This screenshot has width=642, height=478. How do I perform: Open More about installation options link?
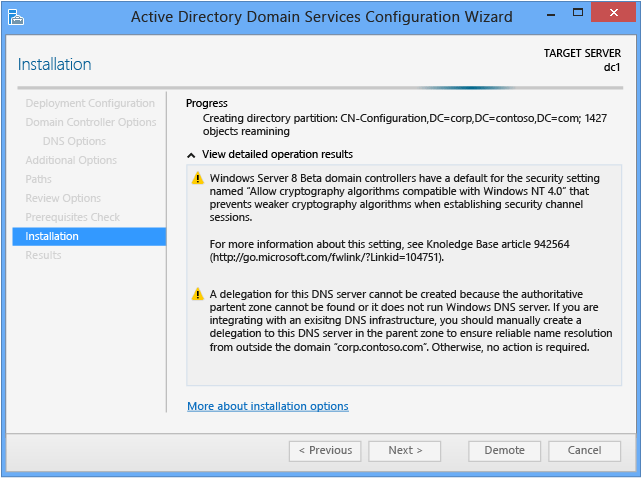(268, 406)
